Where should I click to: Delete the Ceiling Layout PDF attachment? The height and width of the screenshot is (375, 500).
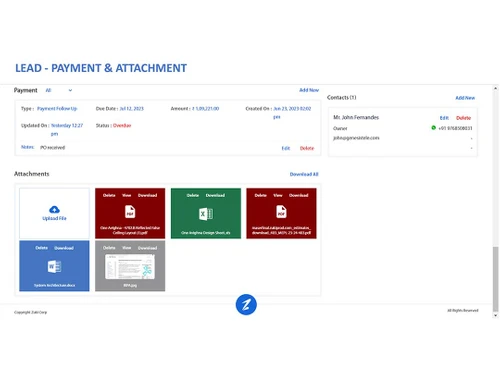click(x=109, y=195)
